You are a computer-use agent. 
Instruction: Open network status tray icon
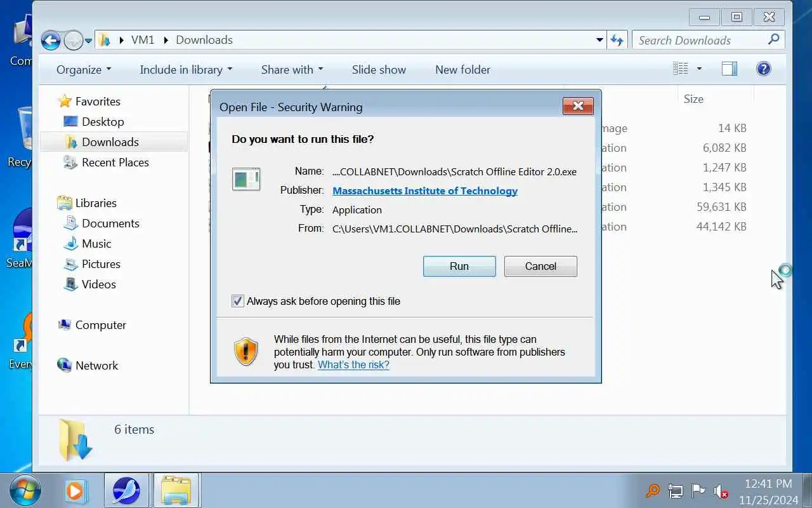coord(675,490)
